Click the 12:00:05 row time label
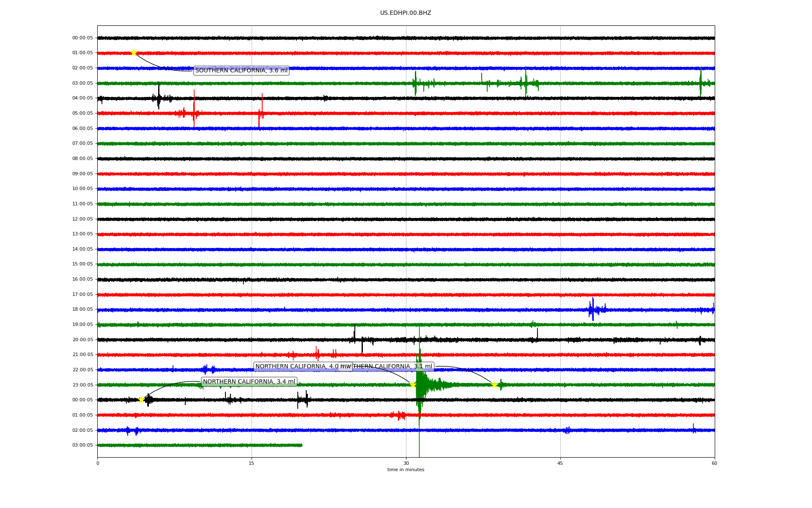The height and width of the screenshot is (508, 812). pos(82,219)
